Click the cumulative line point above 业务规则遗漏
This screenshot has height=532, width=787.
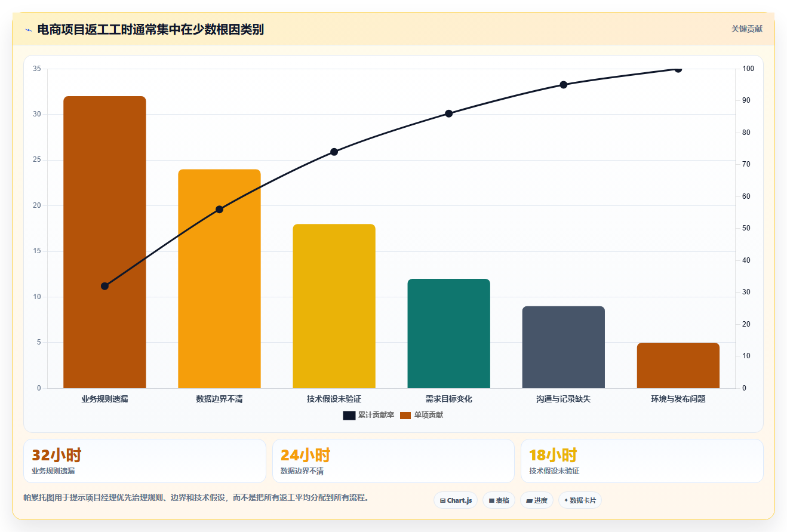click(104, 286)
